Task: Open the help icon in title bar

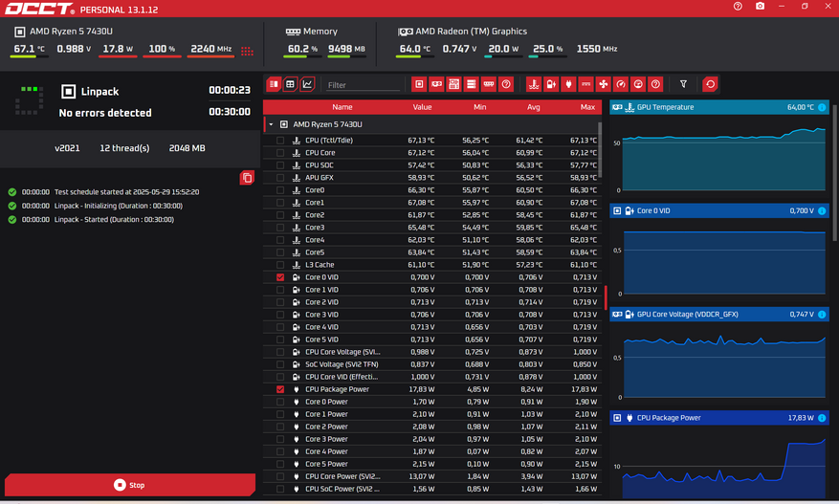Action: 738,7
